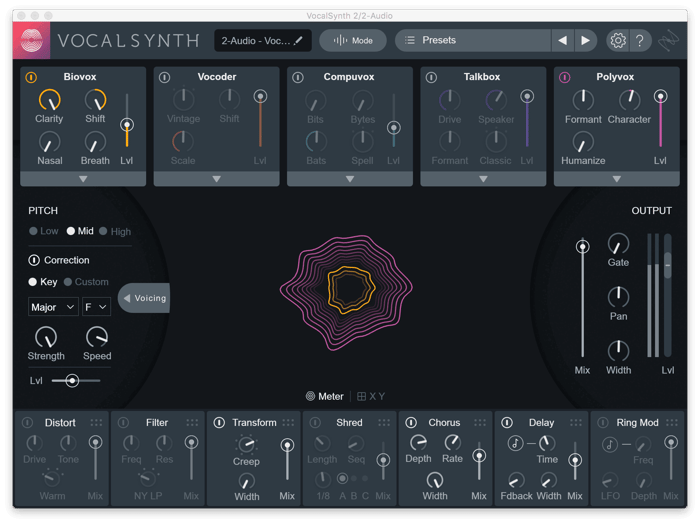
Task: Click the Pitch Strength knob
Action: [x=46, y=337]
